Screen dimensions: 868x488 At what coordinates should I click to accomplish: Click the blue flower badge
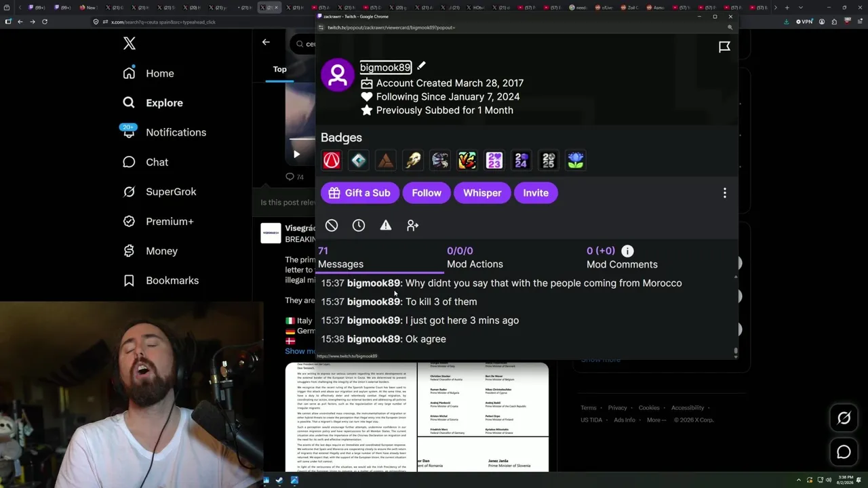(576, 161)
